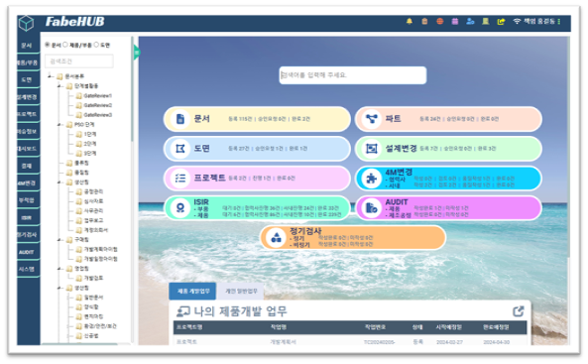Click the blue user settings icon

470,22
